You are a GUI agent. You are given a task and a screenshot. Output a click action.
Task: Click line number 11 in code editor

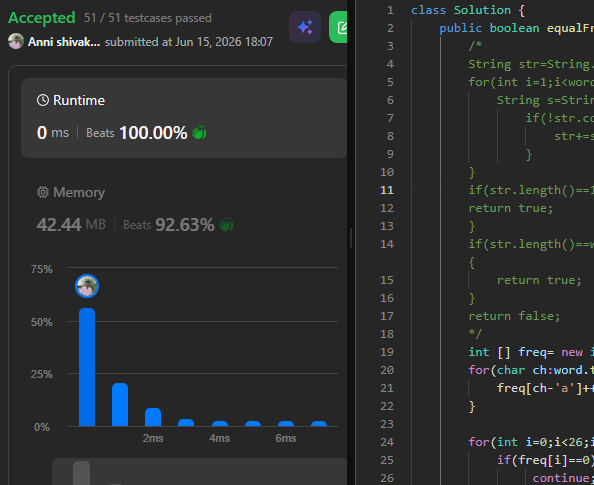click(x=387, y=190)
